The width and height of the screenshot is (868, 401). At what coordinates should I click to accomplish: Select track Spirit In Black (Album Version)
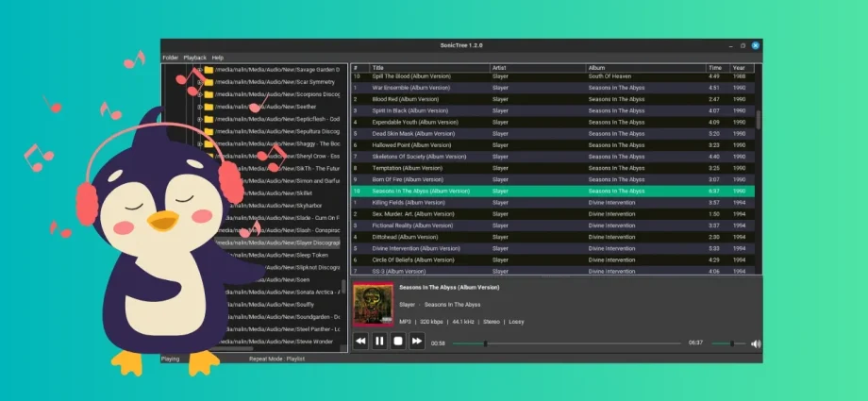click(x=553, y=110)
